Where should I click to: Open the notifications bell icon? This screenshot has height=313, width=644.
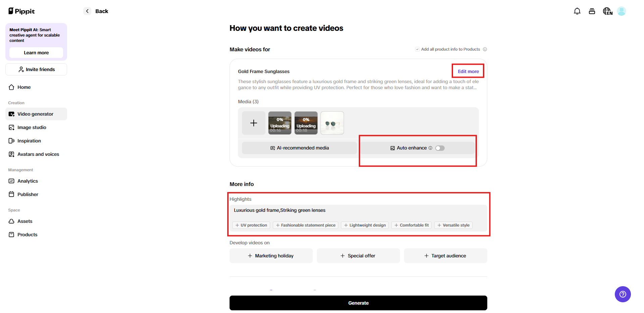[577, 11]
